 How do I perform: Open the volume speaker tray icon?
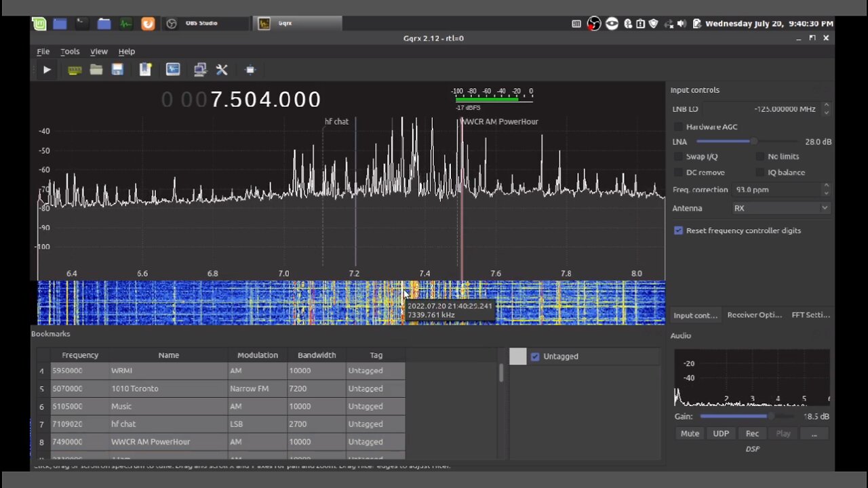682,24
